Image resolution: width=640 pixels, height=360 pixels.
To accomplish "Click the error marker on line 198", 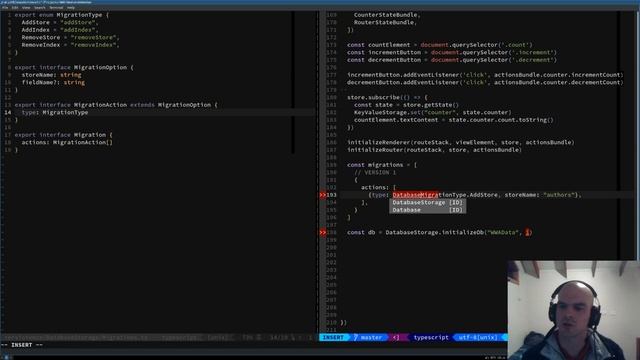I will 322,233.
